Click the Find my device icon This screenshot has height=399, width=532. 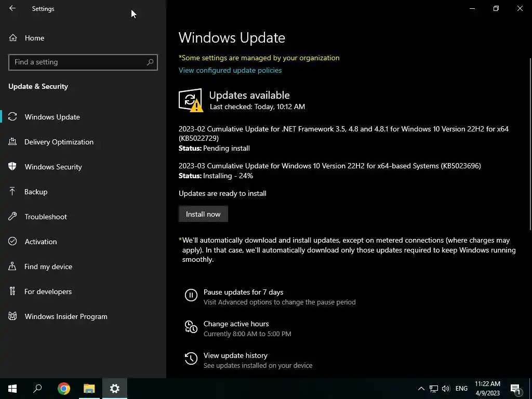tap(12, 267)
